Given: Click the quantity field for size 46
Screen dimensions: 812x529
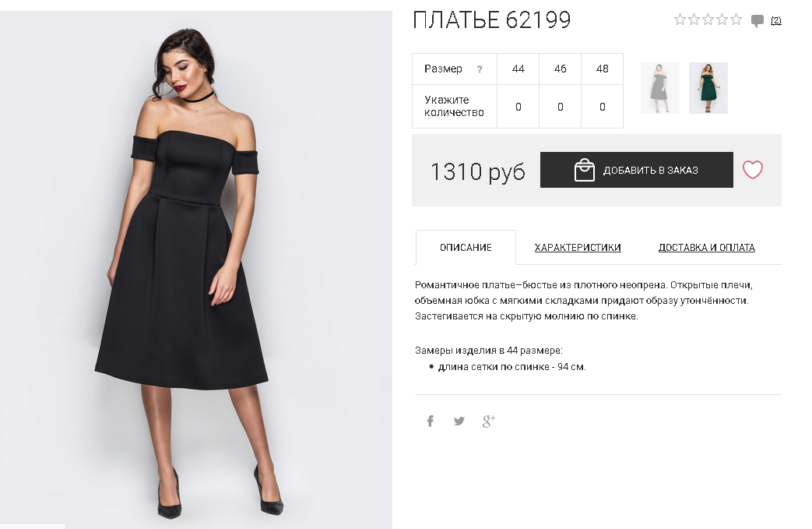Looking at the screenshot, I should pos(561,107).
